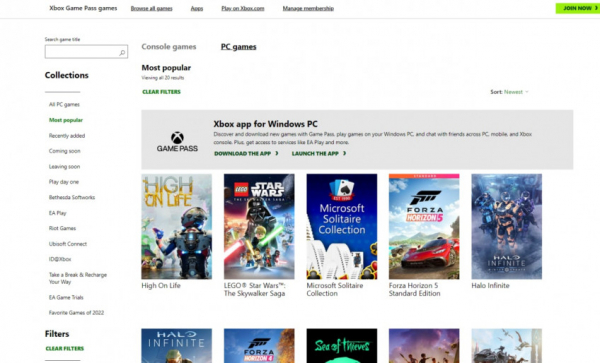Image resolution: width=600 pixels, height=363 pixels.
Task: Select Favorite Games of 2022 collection
Action: tap(77, 313)
